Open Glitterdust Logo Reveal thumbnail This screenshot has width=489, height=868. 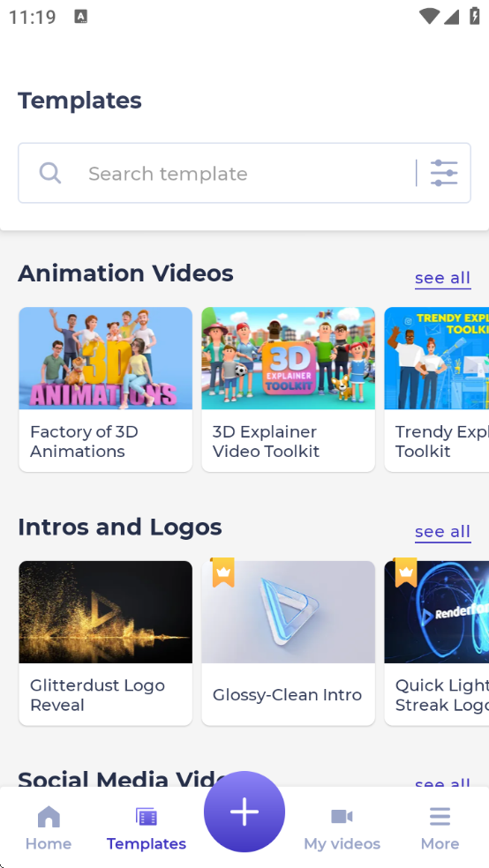point(106,611)
